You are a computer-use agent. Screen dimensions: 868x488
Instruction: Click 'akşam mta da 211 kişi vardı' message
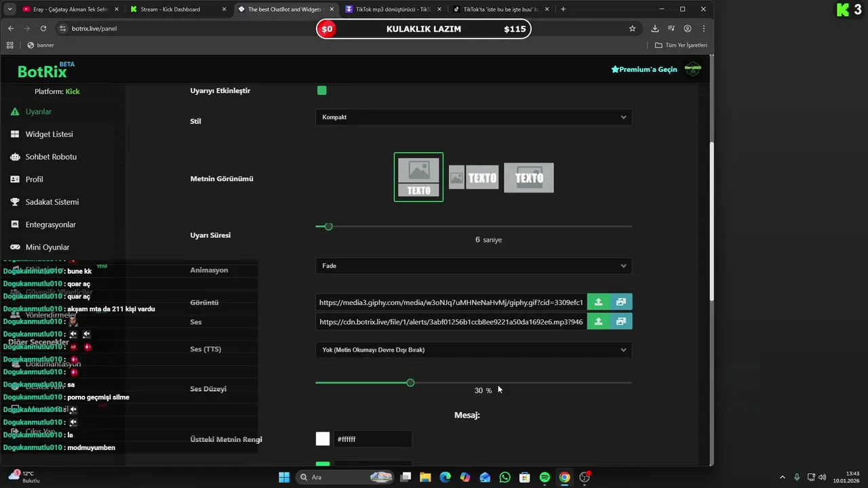(x=111, y=309)
